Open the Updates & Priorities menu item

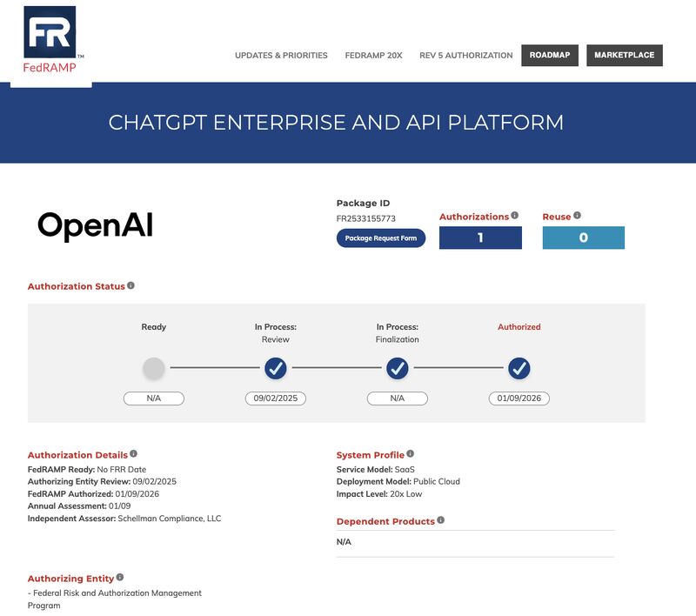pyautogui.click(x=281, y=56)
